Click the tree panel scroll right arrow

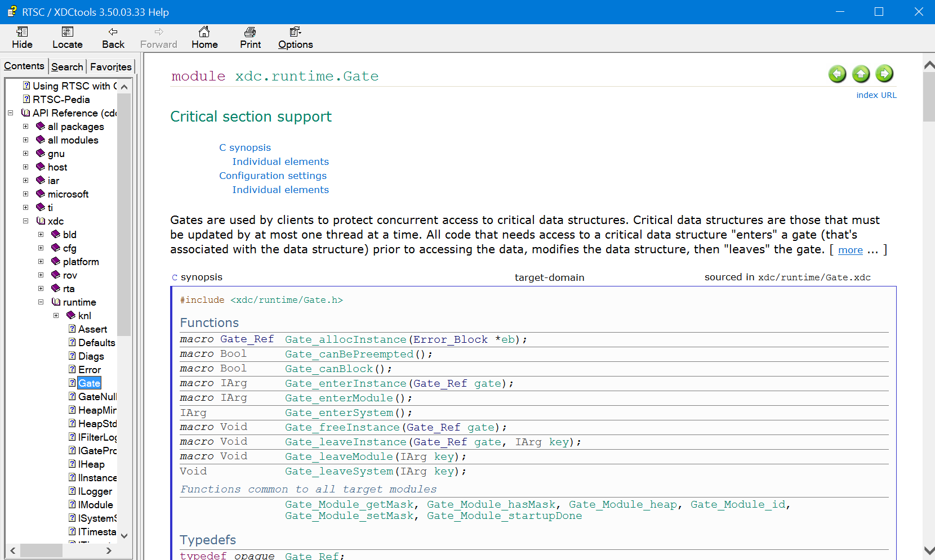tap(109, 550)
